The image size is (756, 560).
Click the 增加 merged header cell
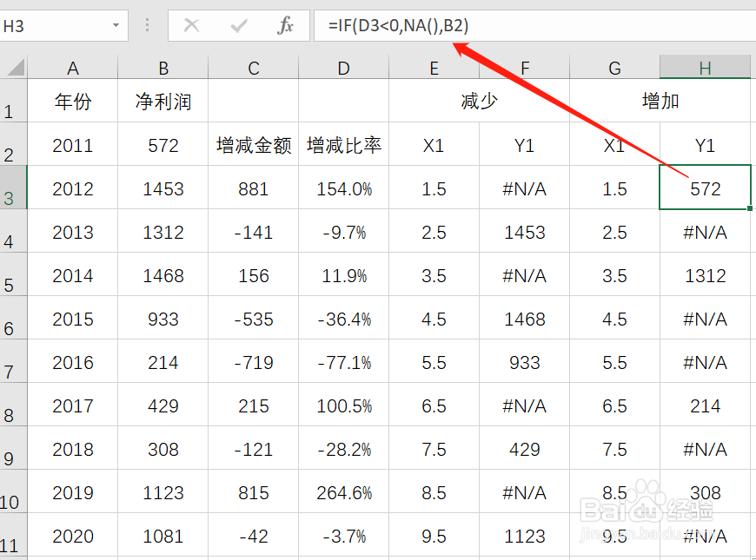point(660,101)
